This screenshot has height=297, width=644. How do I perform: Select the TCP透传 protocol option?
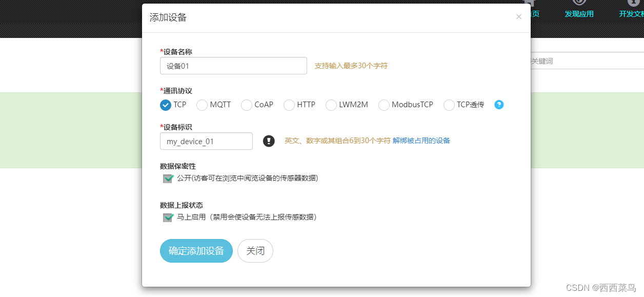point(449,105)
